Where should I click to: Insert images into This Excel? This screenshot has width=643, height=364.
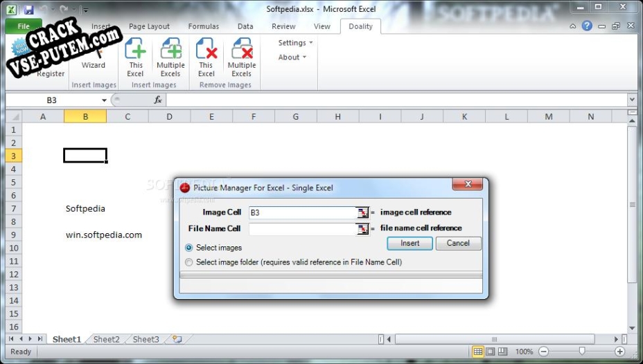[x=135, y=57]
